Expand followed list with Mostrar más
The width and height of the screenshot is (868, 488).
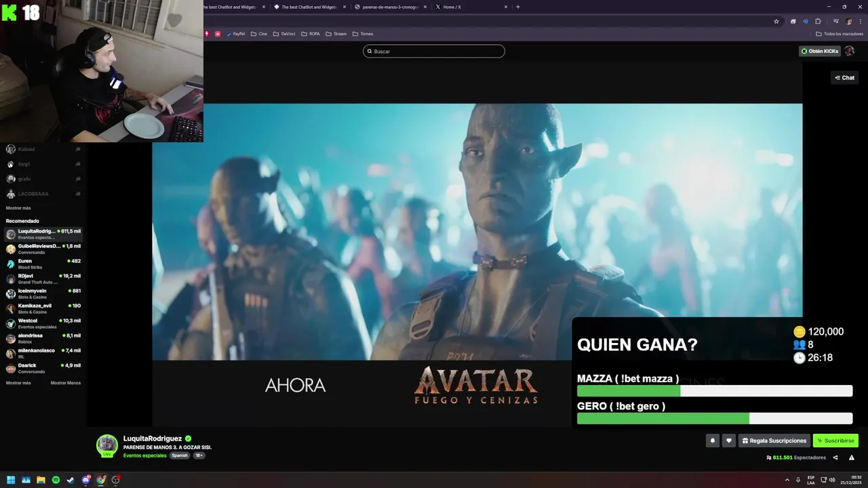click(18, 208)
